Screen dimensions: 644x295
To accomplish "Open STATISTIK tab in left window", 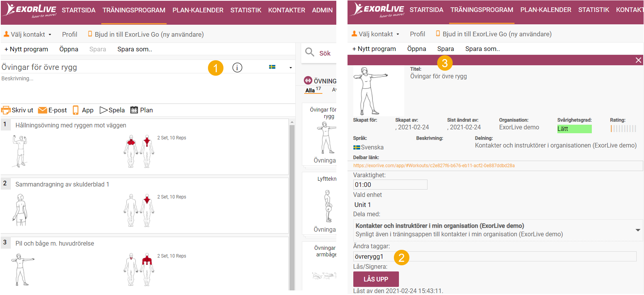I will click(246, 10).
